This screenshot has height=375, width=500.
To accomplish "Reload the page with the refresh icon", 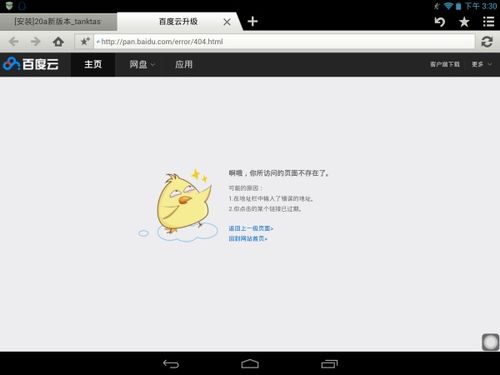I will (x=487, y=42).
